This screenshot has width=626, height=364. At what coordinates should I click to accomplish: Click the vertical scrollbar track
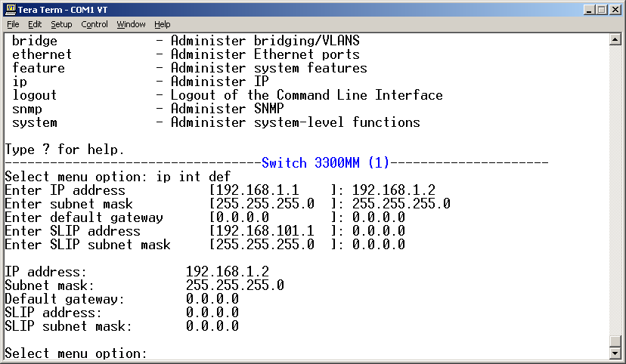[x=615, y=196]
